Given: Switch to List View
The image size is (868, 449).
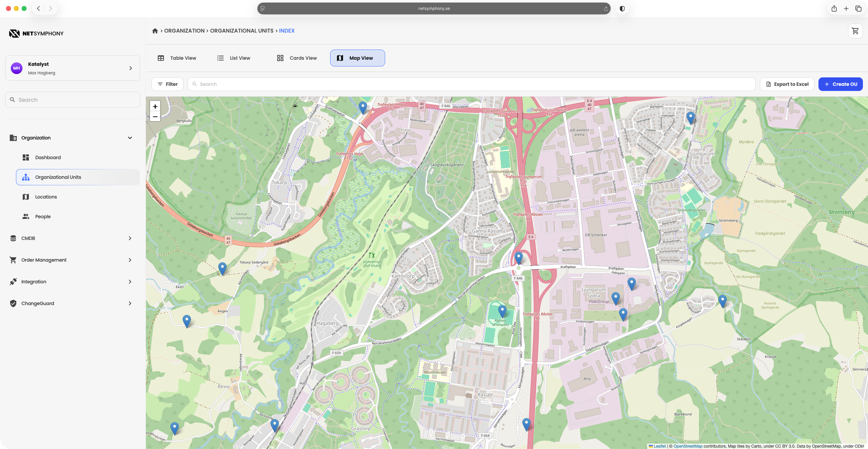Looking at the screenshot, I should 234,58.
